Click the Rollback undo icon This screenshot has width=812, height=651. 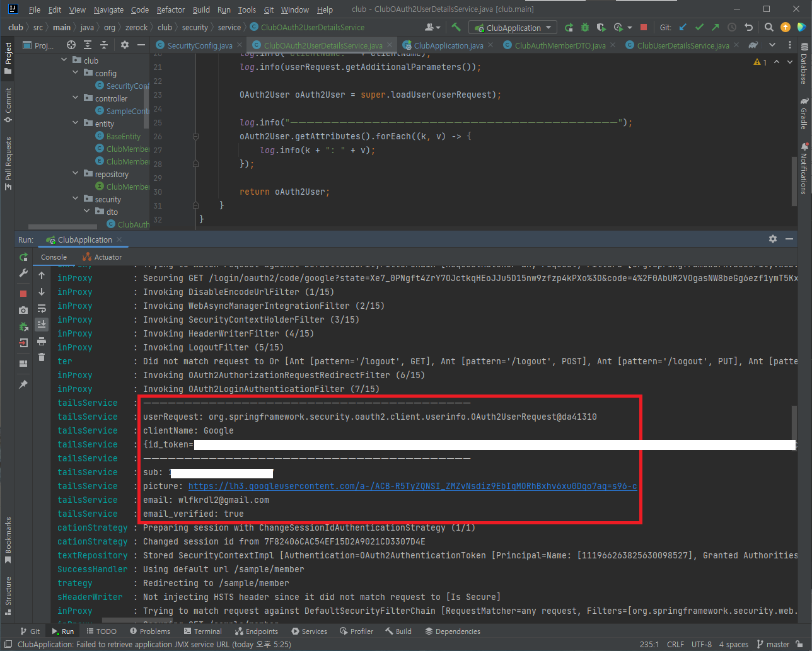click(x=748, y=27)
